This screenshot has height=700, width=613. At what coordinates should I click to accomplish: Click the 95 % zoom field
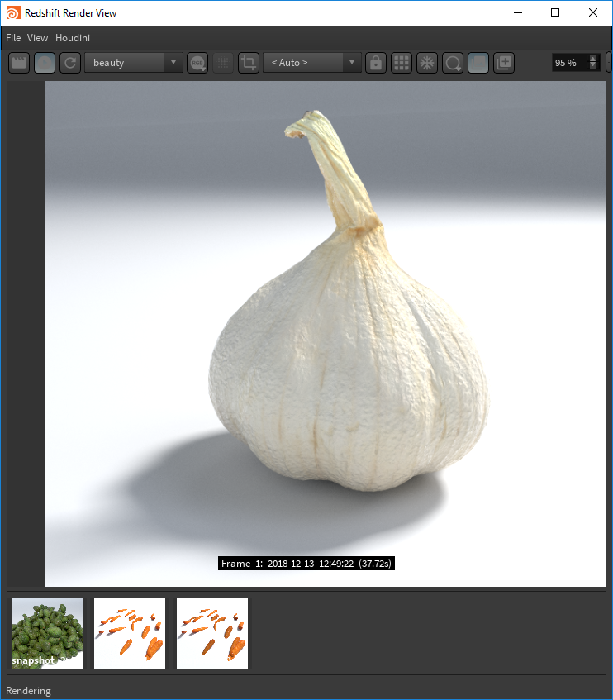pyautogui.click(x=568, y=63)
